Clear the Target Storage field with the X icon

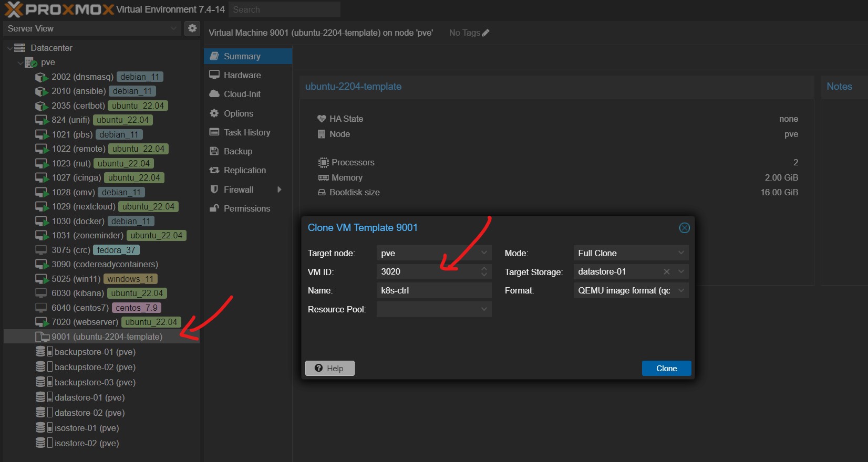(666, 272)
